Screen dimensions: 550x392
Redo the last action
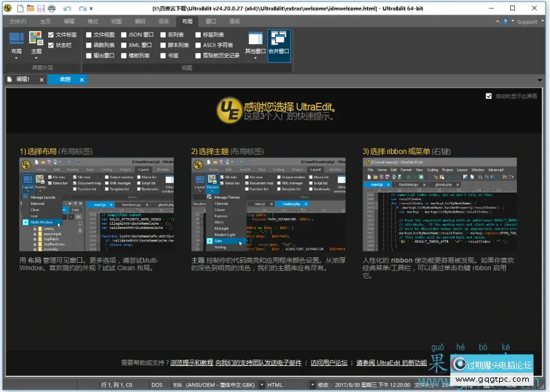tap(82, 8)
